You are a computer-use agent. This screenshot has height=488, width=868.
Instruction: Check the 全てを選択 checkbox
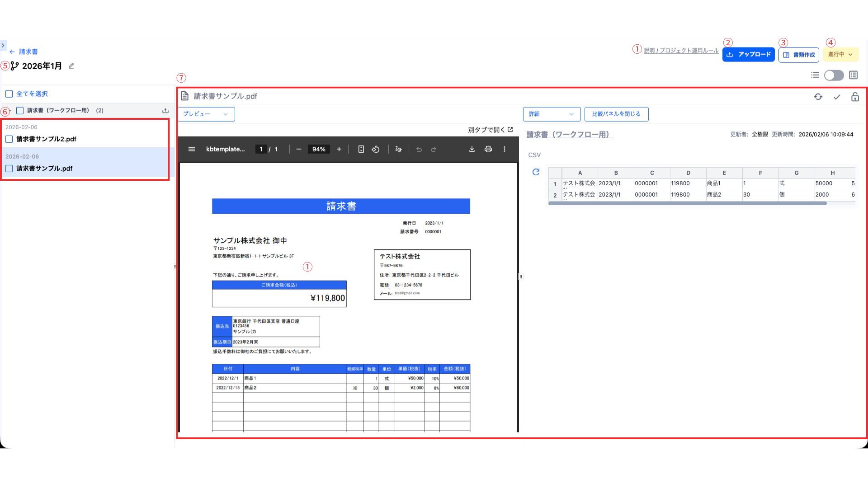(x=9, y=94)
